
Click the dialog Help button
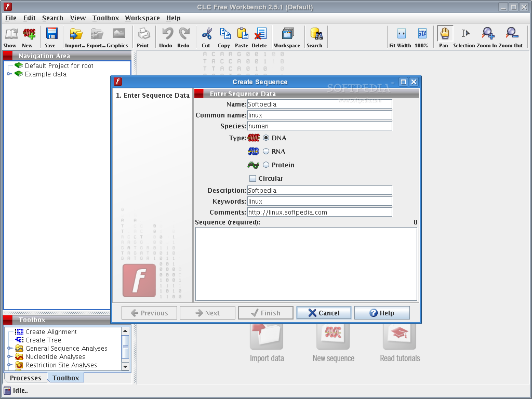tap(382, 313)
